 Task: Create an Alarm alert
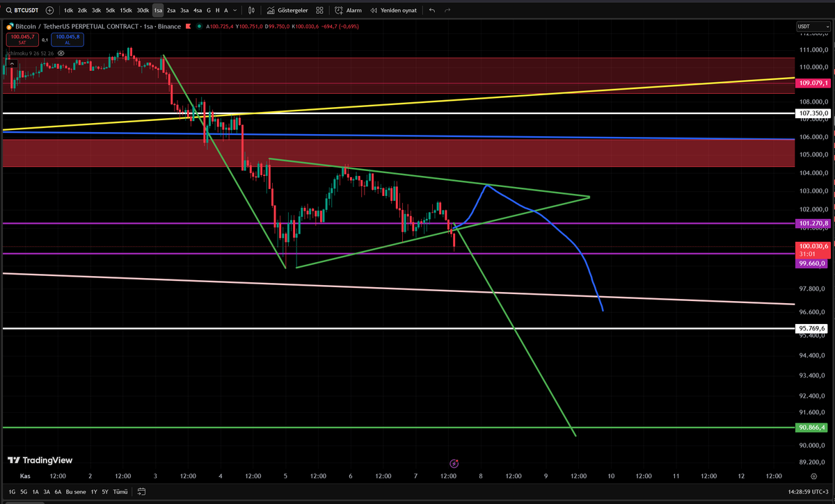pyautogui.click(x=348, y=10)
